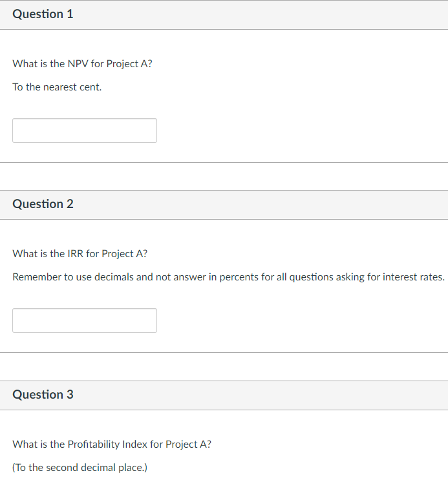The width and height of the screenshot is (448, 482).
Task: Click the "(To the second decimal place.)" note
Action: point(80,467)
